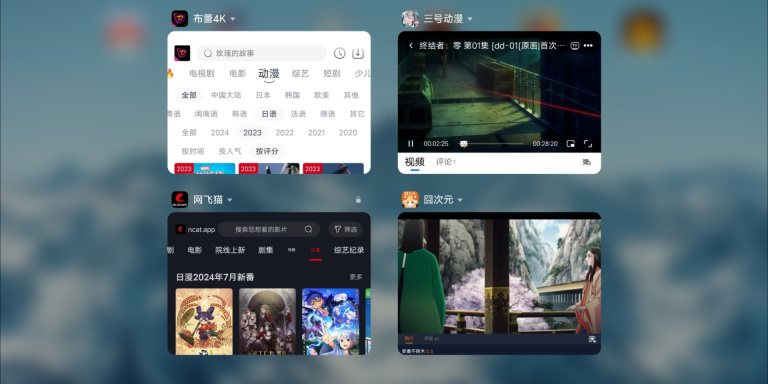Select 日语 language filter in 布蕾4K

click(269, 114)
